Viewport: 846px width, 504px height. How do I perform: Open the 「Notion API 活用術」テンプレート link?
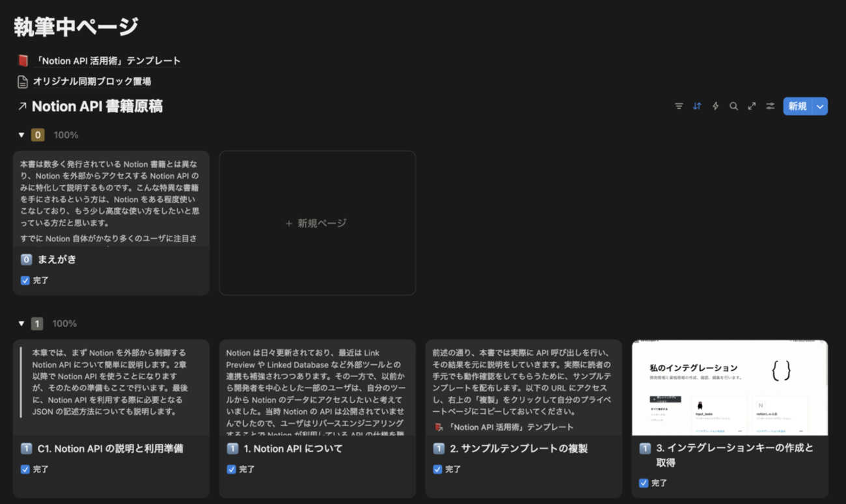tap(107, 60)
